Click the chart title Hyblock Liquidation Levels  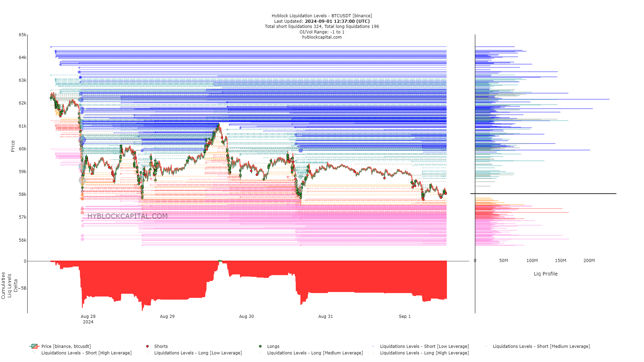(x=322, y=16)
